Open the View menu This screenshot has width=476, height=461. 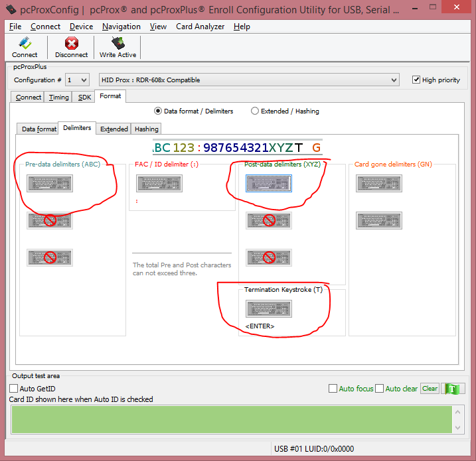[158, 27]
